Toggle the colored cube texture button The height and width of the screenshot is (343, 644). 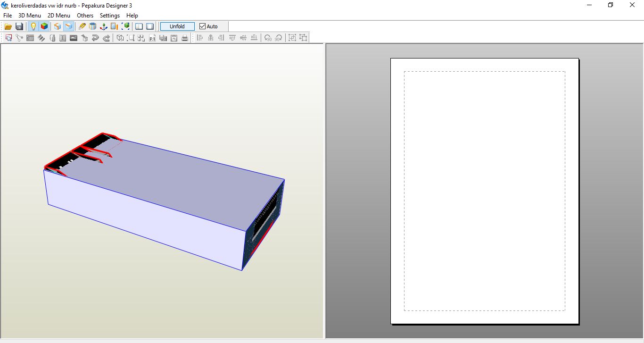[44, 26]
